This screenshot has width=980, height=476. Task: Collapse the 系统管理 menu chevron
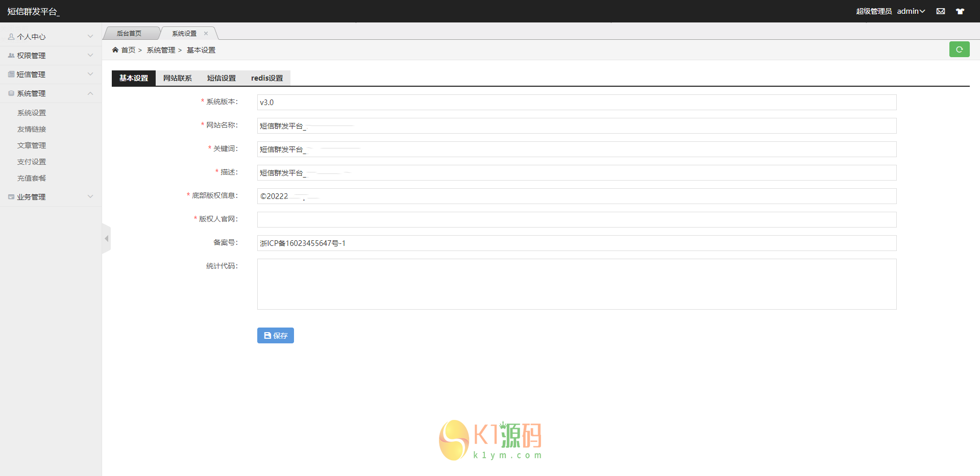point(90,93)
